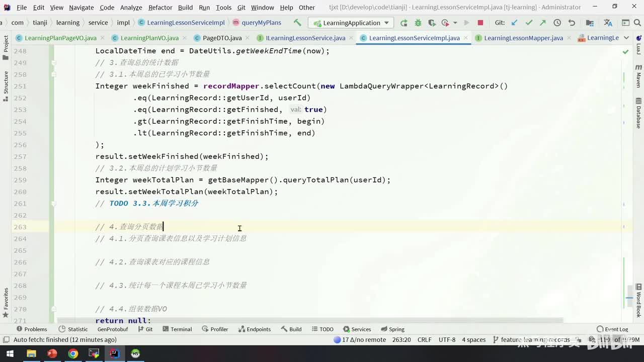The image size is (644, 362).
Task: Click the service package breadcrumb
Action: click(x=98, y=23)
